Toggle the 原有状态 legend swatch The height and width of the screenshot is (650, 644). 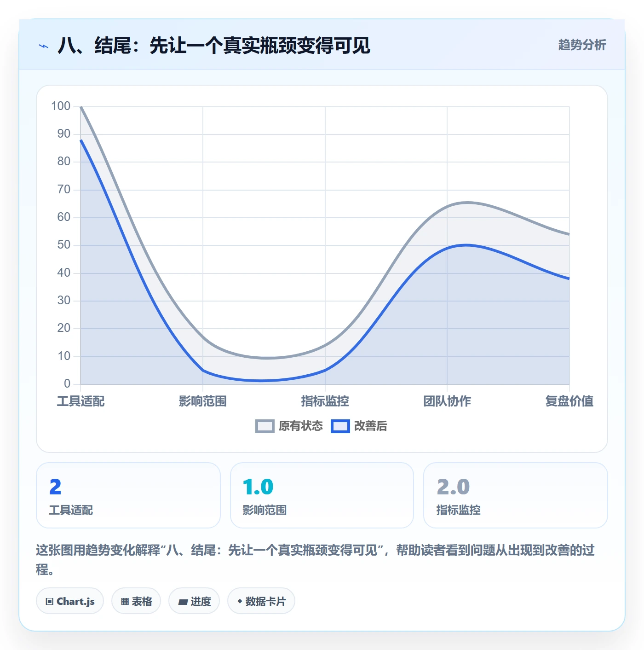tap(265, 426)
